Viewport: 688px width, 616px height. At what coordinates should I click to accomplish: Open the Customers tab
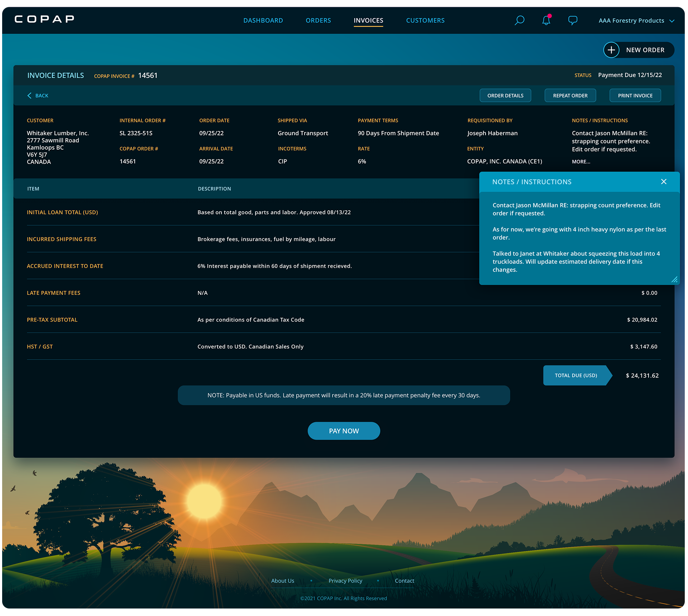[425, 20]
